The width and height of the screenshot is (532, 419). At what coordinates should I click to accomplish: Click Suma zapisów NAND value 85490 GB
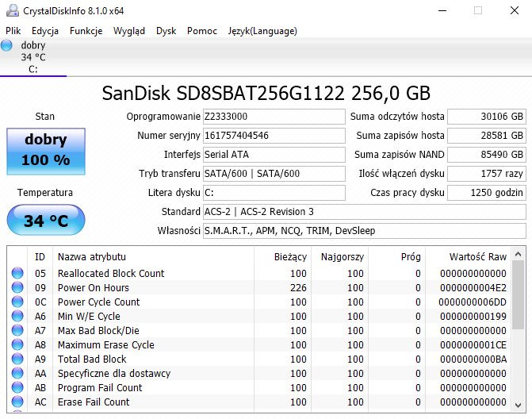tap(487, 155)
